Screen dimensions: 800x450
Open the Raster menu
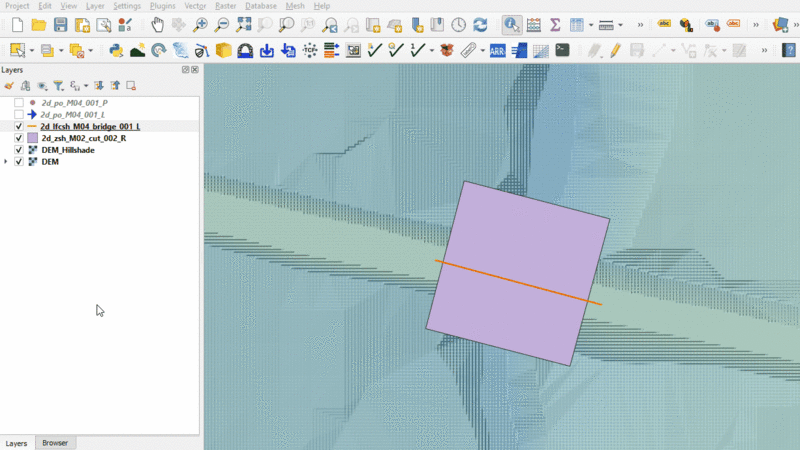coord(225,6)
